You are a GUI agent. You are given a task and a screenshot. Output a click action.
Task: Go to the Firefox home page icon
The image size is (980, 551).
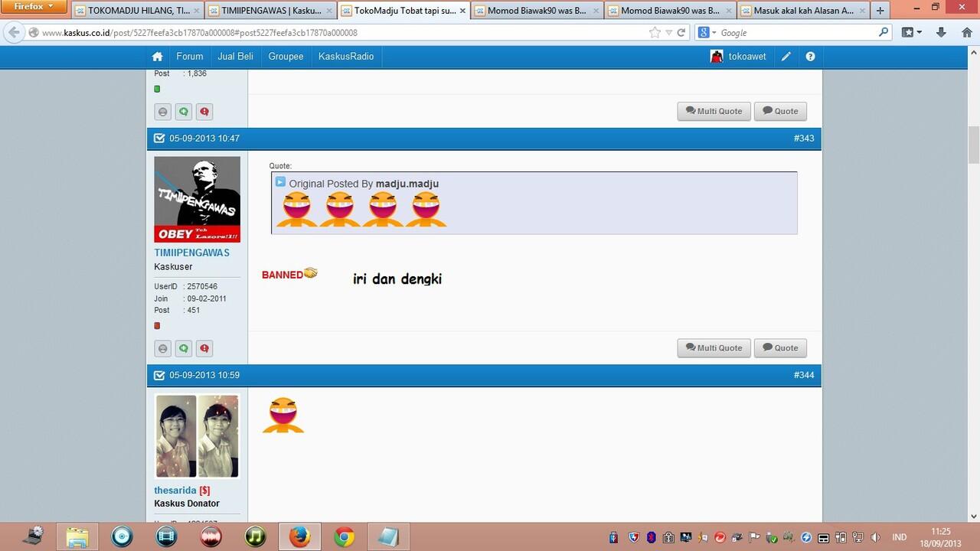click(965, 33)
